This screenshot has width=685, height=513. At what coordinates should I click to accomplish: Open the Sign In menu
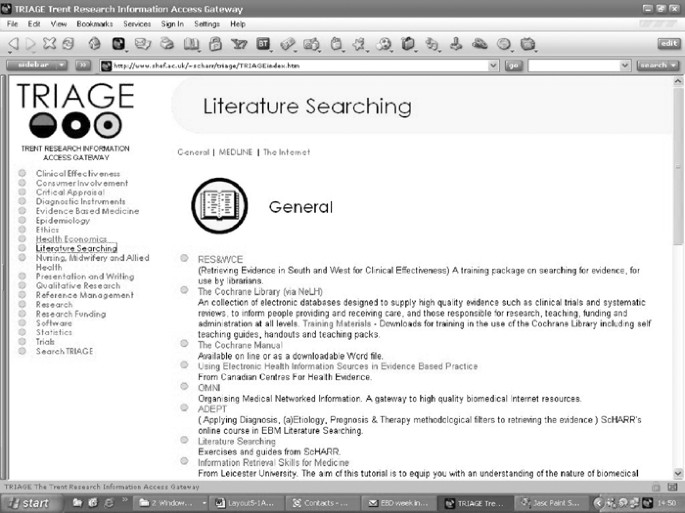(172, 24)
